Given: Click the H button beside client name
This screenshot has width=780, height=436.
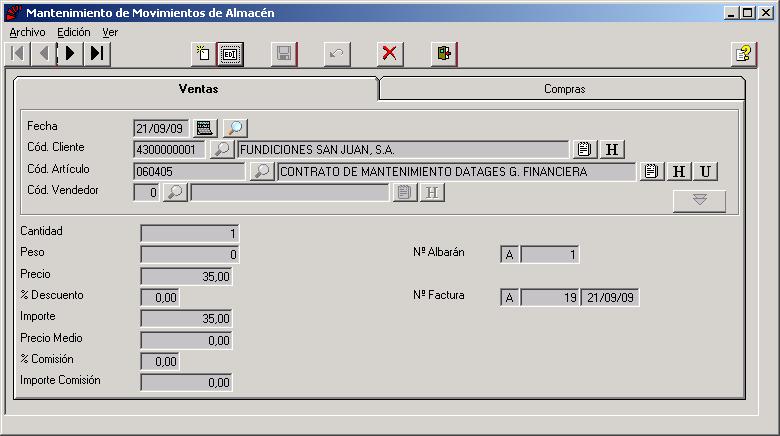Looking at the screenshot, I should click(612, 149).
